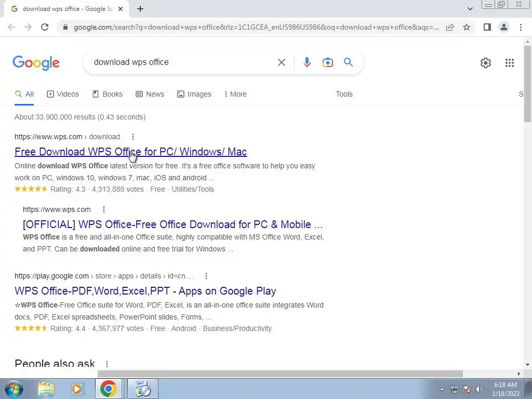Image resolution: width=532 pixels, height=399 pixels.
Task: Click the padlock site info icon
Action: (x=65, y=27)
